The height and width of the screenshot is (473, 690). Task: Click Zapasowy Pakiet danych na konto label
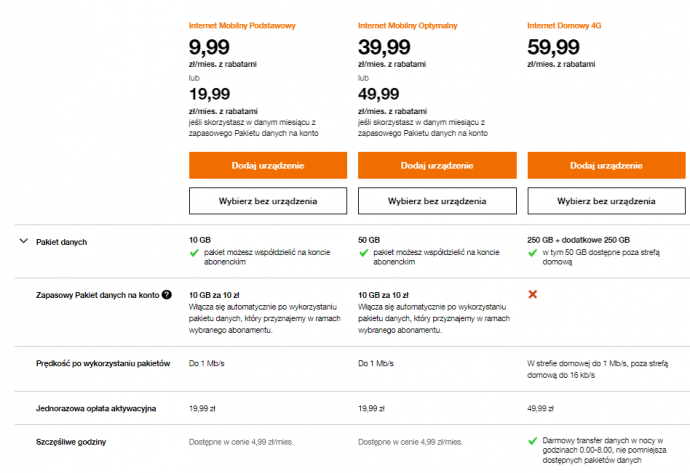pos(98,295)
